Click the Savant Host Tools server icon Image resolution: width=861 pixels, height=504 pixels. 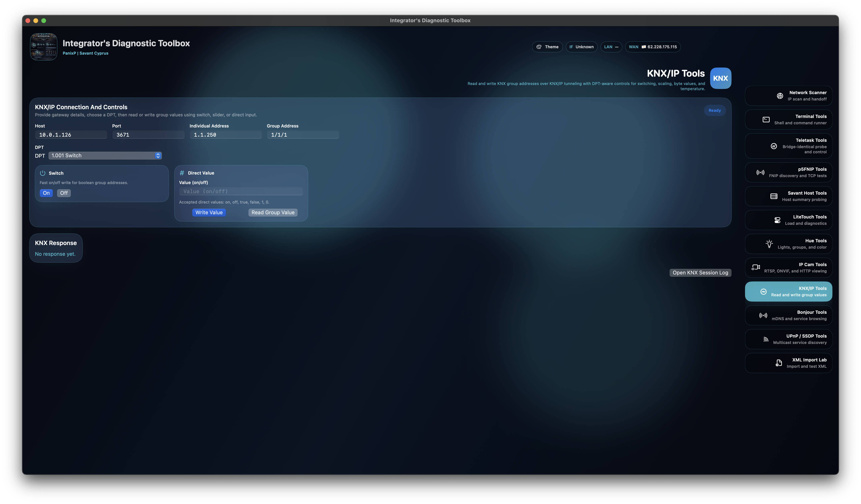tap(774, 196)
